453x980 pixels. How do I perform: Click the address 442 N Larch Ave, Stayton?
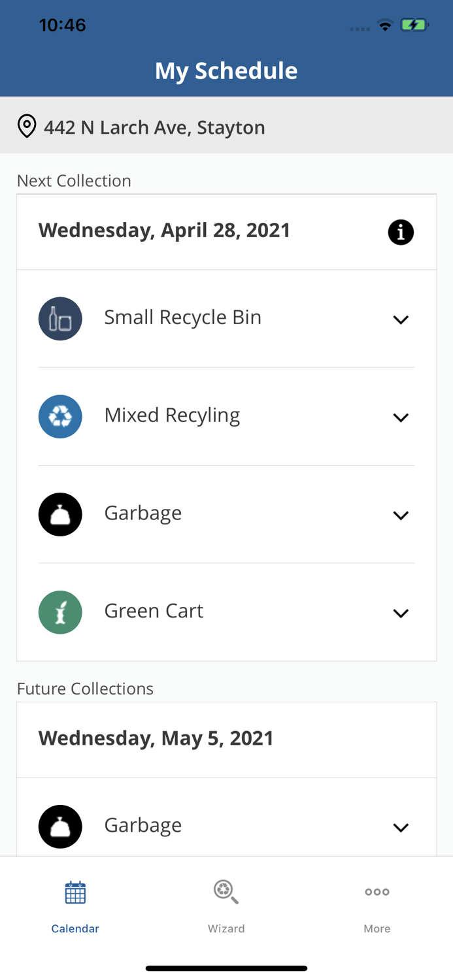tap(154, 127)
